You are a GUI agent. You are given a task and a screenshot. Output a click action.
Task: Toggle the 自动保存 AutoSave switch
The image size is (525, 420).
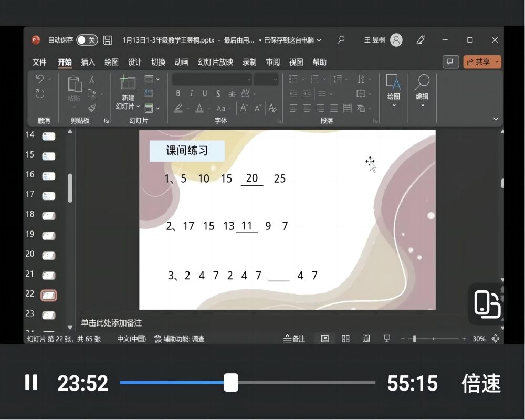pos(87,40)
